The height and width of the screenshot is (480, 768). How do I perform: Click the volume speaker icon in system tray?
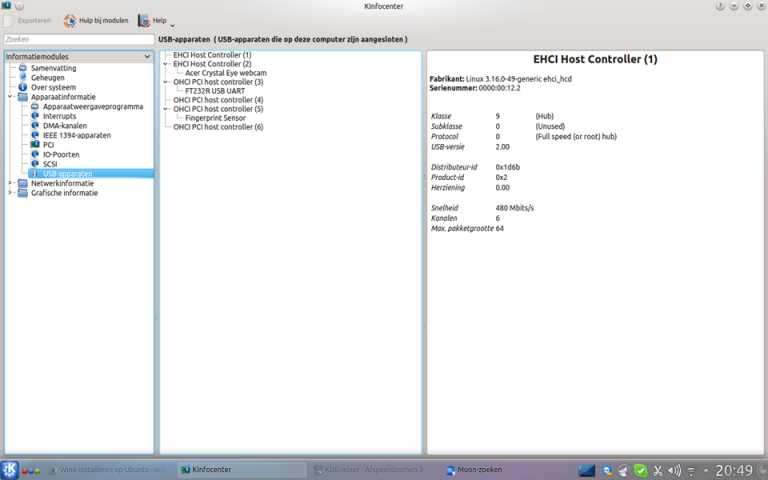[x=674, y=470]
